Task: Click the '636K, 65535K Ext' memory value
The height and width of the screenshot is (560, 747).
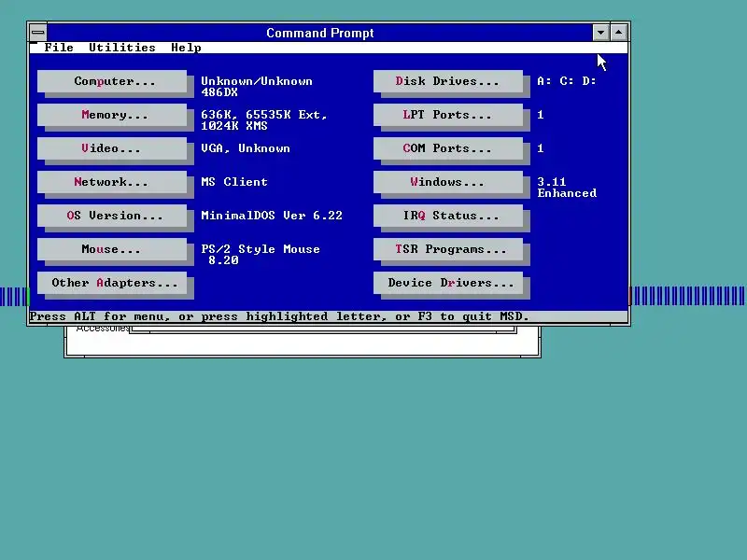Action: pos(263,115)
